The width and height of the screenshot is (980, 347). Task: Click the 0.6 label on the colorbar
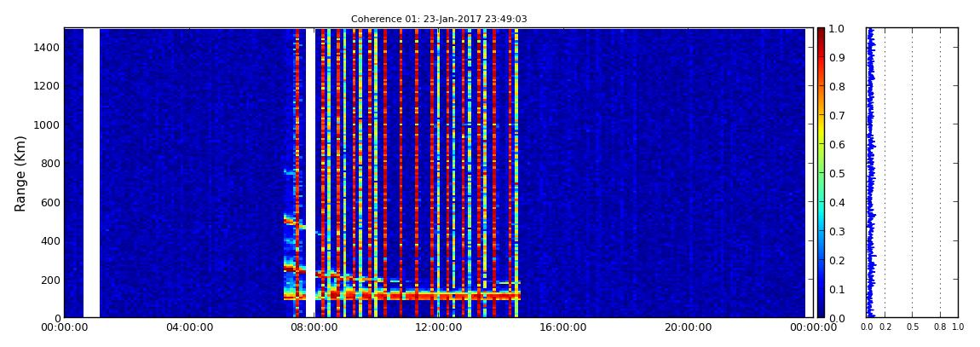click(x=836, y=144)
